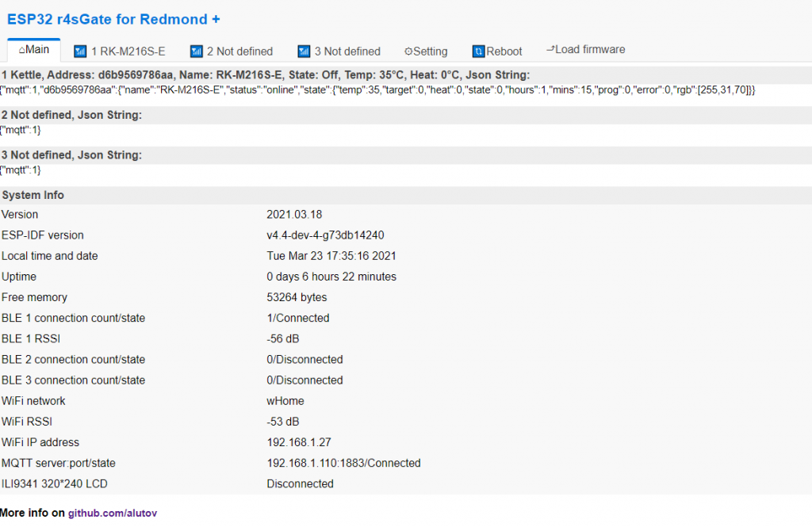Image resolution: width=812 pixels, height=527 pixels.
Task: Click the MQTT server state entry
Action: tap(343, 463)
